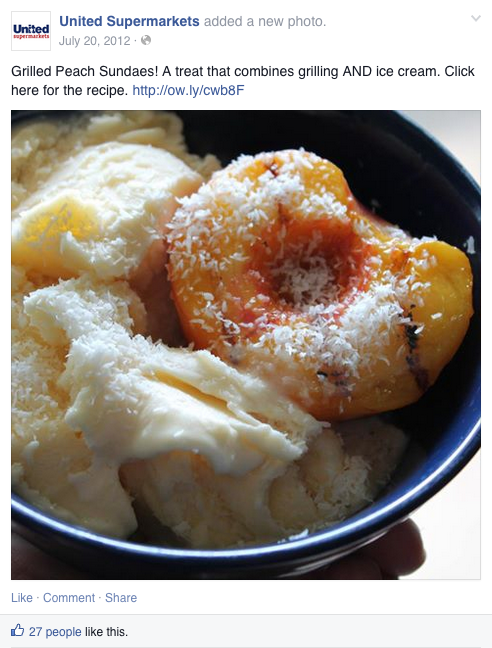This screenshot has height=648, width=492.
Task: Like the grilled peach post
Action: coord(22,598)
